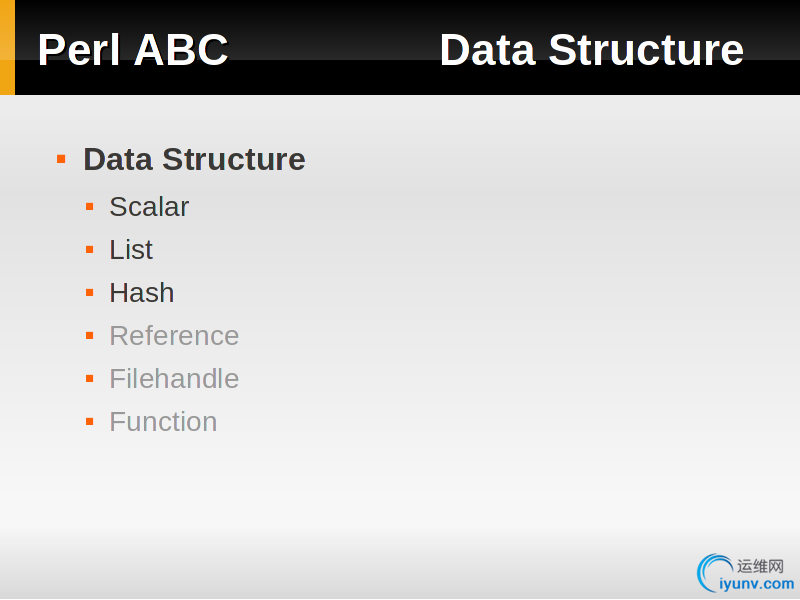The height and width of the screenshot is (600, 800).
Task: Click the orange bullet next to List
Action: (90, 249)
